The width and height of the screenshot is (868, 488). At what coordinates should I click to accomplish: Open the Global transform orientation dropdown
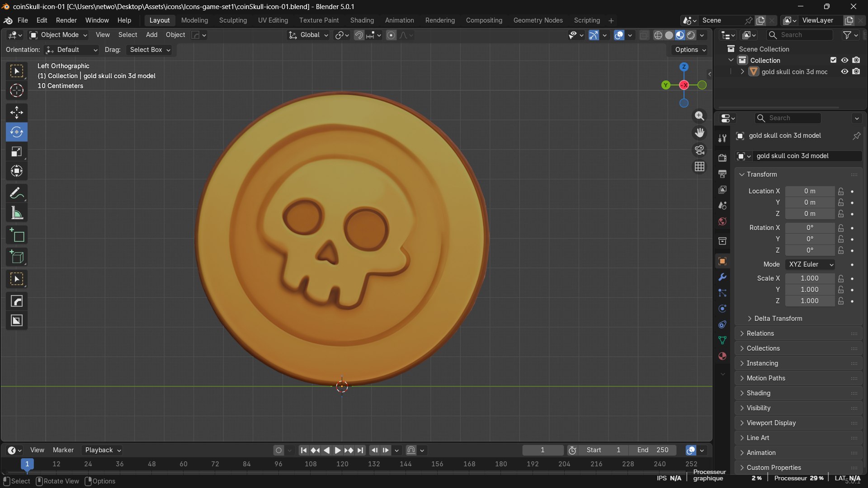[x=308, y=35]
